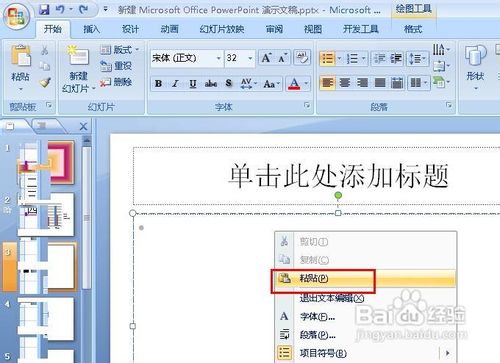Open the Font dialog launcher
The image size is (500, 363).
[x=307, y=105]
